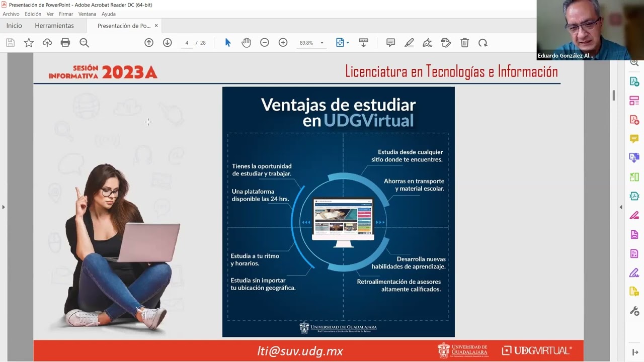Select the hand pan tool
The width and height of the screenshot is (644, 362).
[x=246, y=43]
